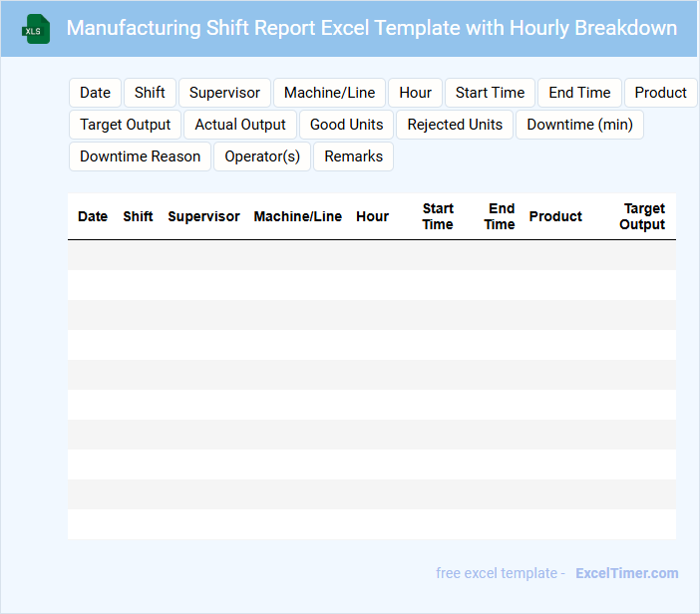Viewport: 700px width, 614px height.
Task: Click the Operator(s) tag chip
Action: (262, 156)
